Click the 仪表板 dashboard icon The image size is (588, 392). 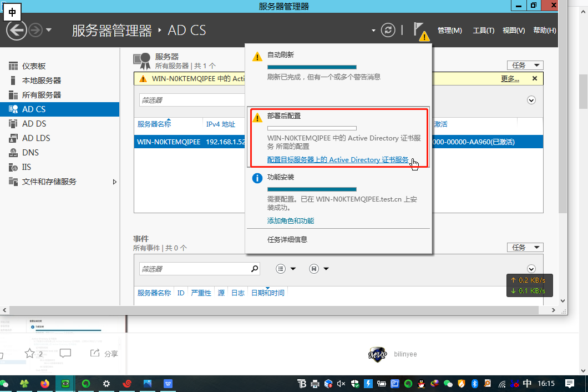13,66
